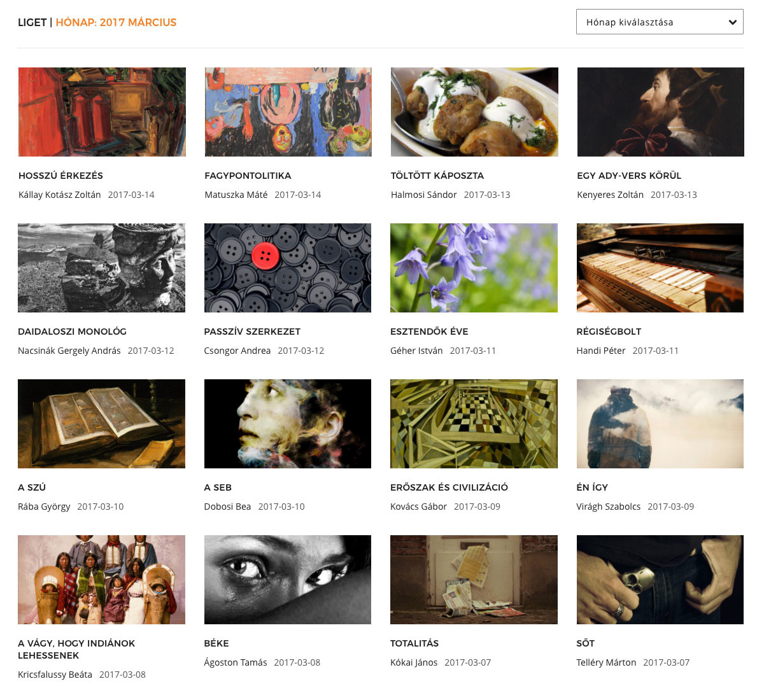The height and width of the screenshot is (700, 764).
Task: Click the dropdown chevron arrow
Action: pyautogui.click(x=733, y=22)
